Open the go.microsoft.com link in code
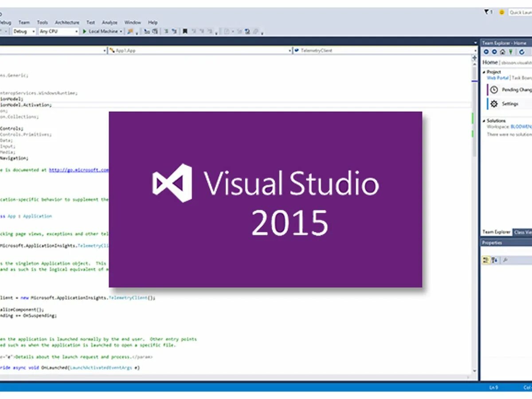 [x=78, y=170]
